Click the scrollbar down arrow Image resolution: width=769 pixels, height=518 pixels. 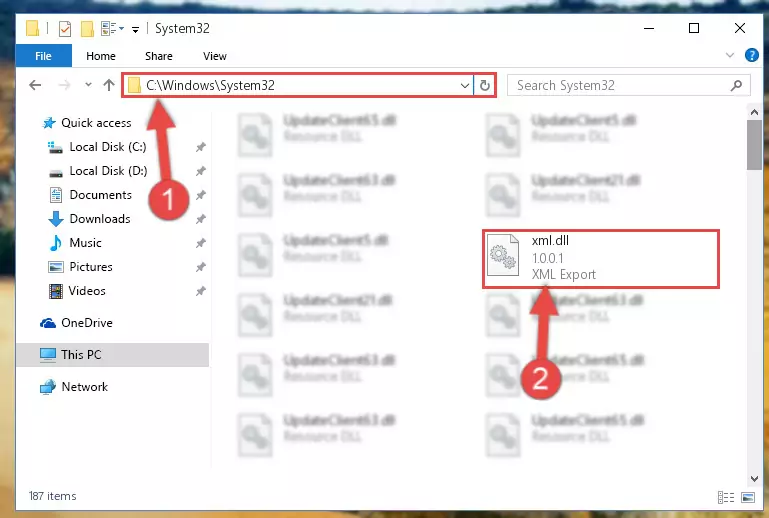click(754, 479)
